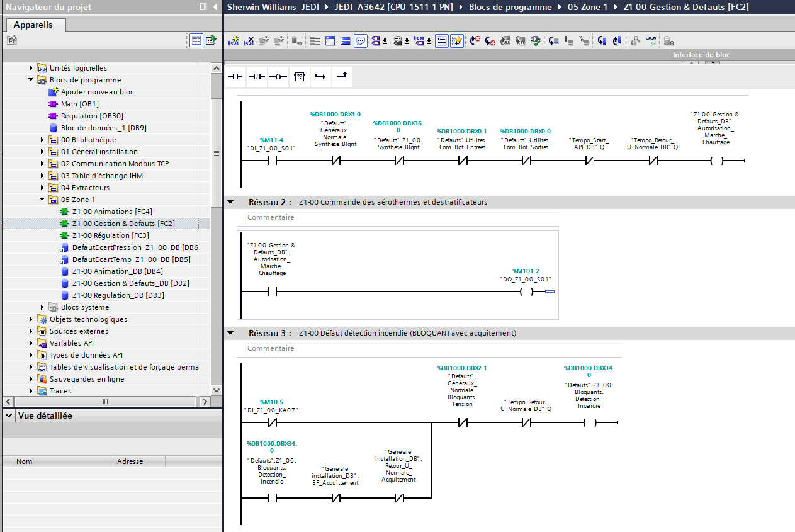Toggle overview display in project navigator

pyautogui.click(x=196, y=40)
